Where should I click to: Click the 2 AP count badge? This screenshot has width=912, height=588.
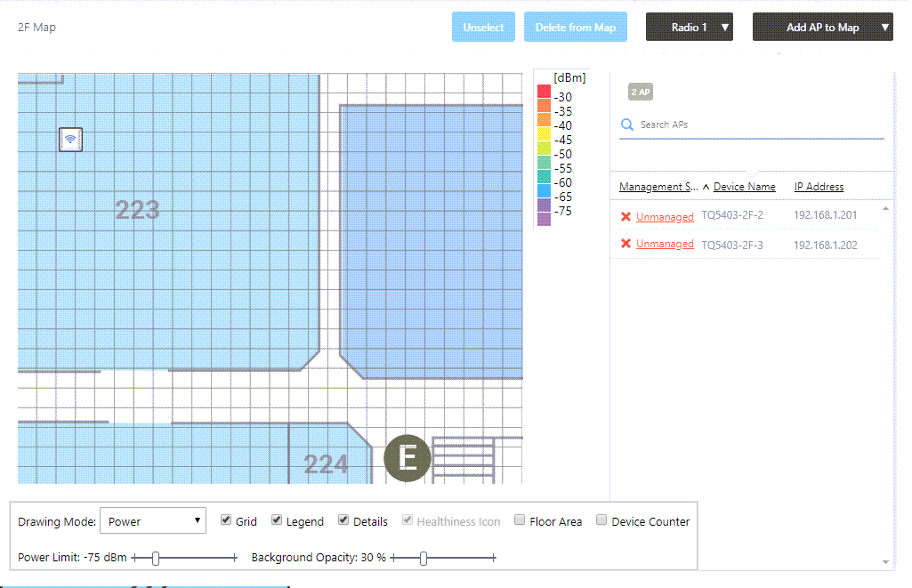point(640,92)
